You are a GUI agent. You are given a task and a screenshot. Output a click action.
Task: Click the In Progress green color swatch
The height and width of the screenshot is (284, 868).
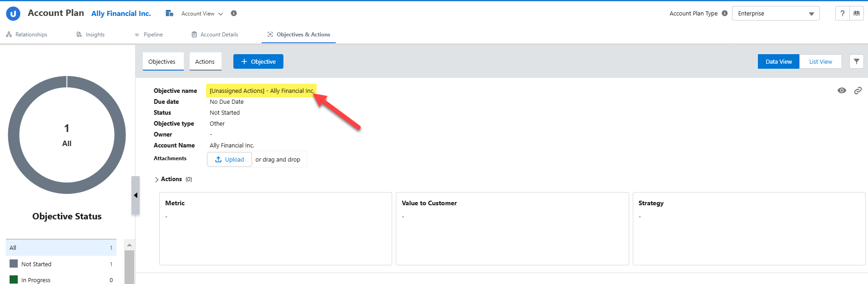click(x=14, y=279)
